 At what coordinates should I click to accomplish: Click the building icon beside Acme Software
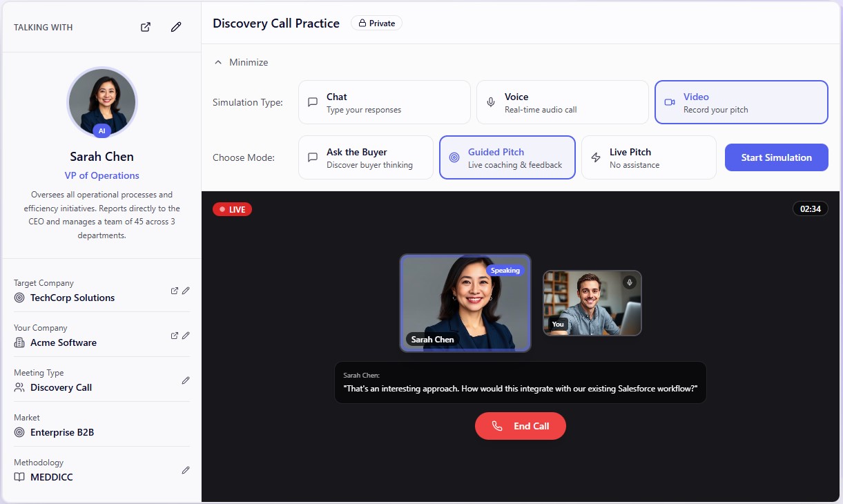coord(19,342)
